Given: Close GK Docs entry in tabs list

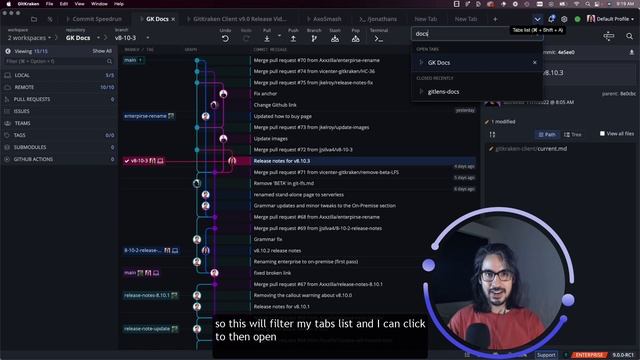Looking at the screenshot, I should (x=535, y=62).
